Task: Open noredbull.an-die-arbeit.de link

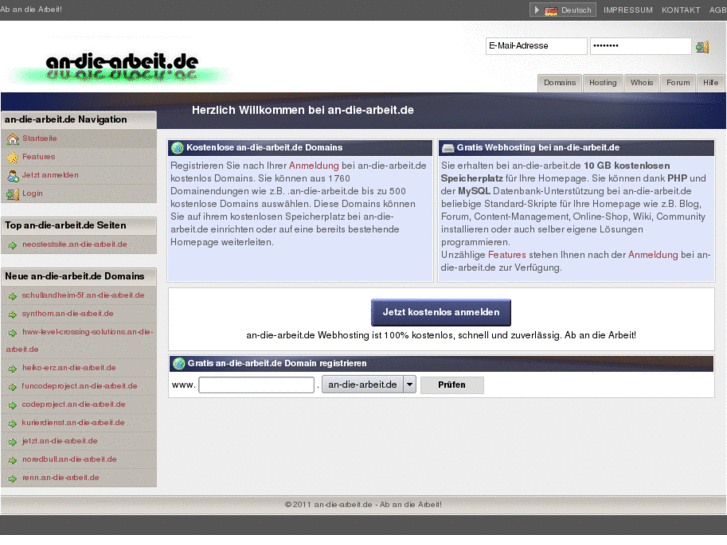Action: coord(70,460)
